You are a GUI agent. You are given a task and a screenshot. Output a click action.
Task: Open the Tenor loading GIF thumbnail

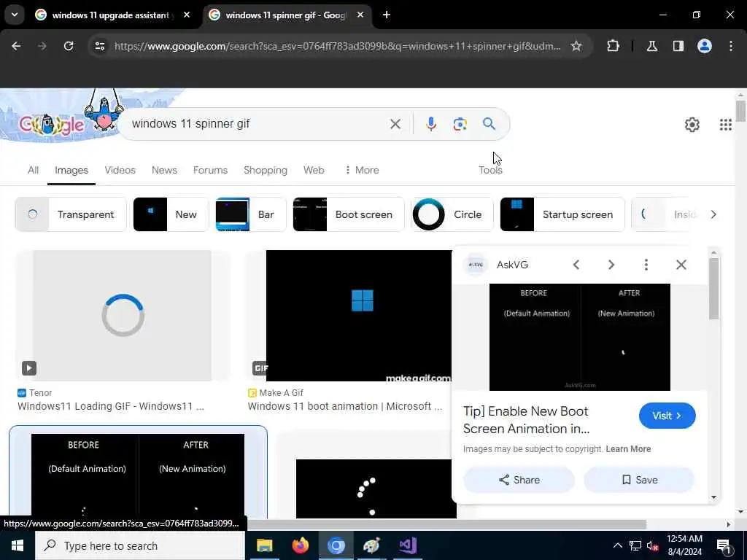pyautogui.click(x=123, y=315)
